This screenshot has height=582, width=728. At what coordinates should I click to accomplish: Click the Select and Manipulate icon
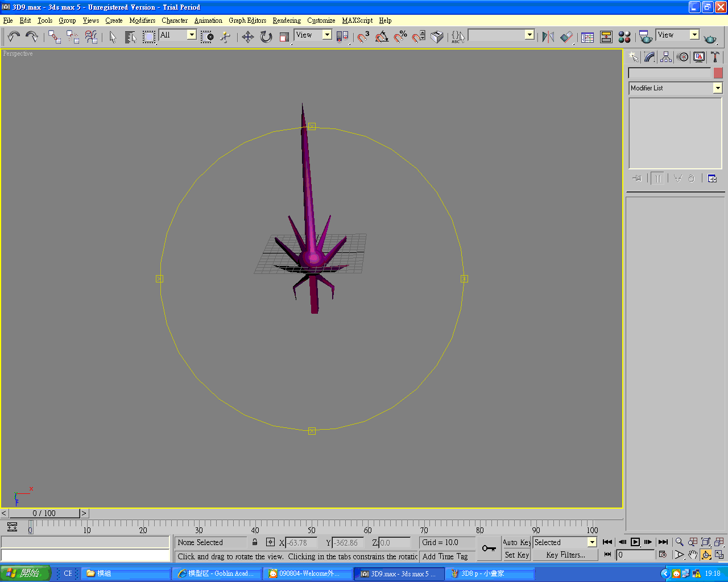point(225,37)
